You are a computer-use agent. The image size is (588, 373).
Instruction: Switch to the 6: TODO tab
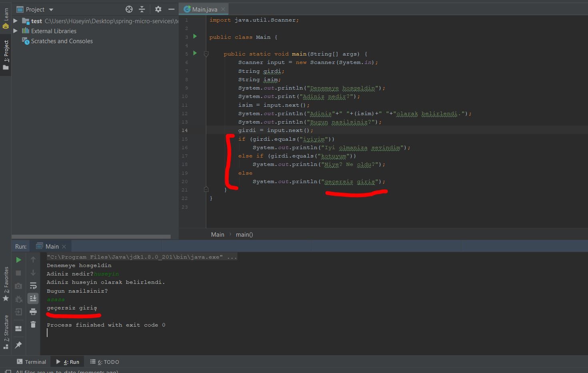point(105,362)
